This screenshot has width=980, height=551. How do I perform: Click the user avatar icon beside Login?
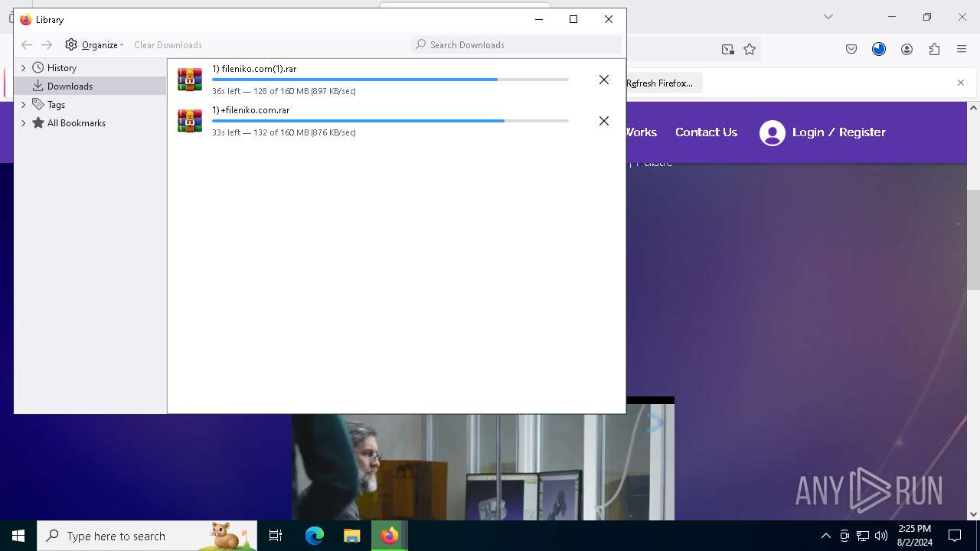click(773, 133)
